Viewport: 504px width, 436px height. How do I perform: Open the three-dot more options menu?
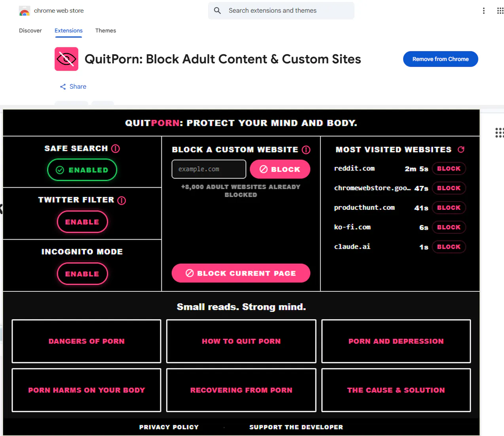[483, 11]
